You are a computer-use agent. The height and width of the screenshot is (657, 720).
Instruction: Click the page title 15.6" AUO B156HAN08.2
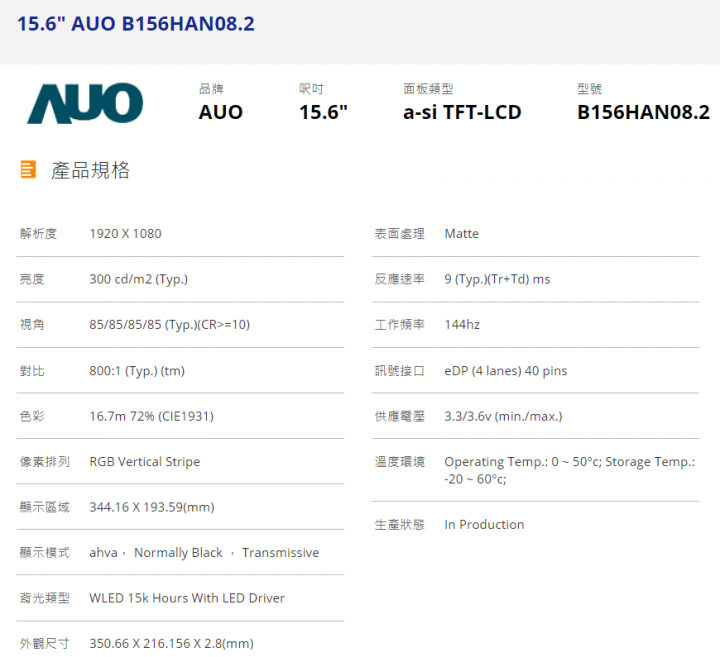[136, 24]
